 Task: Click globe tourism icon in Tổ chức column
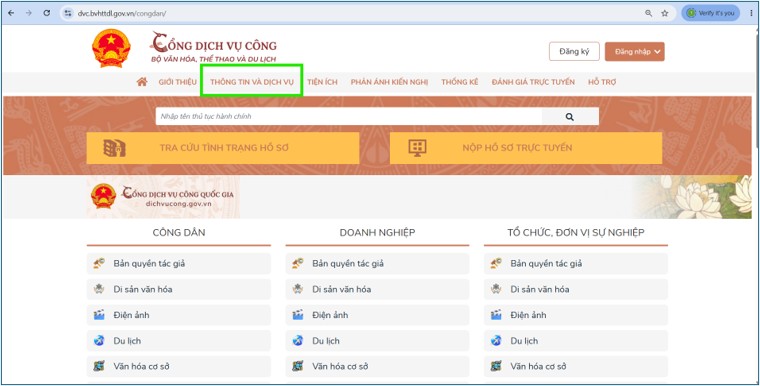(x=496, y=341)
